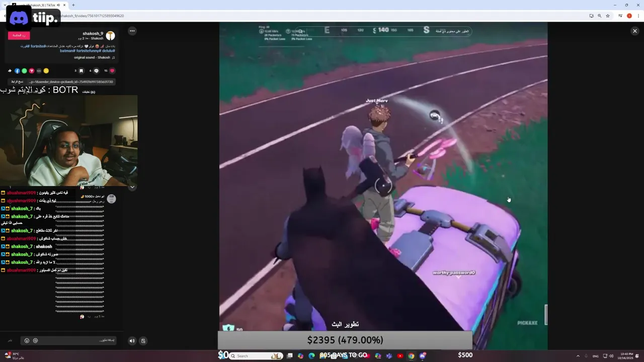The width and height of the screenshot is (644, 362).
Task: Click the pink follow button beside shakosh_9
Action: point(19,35)
